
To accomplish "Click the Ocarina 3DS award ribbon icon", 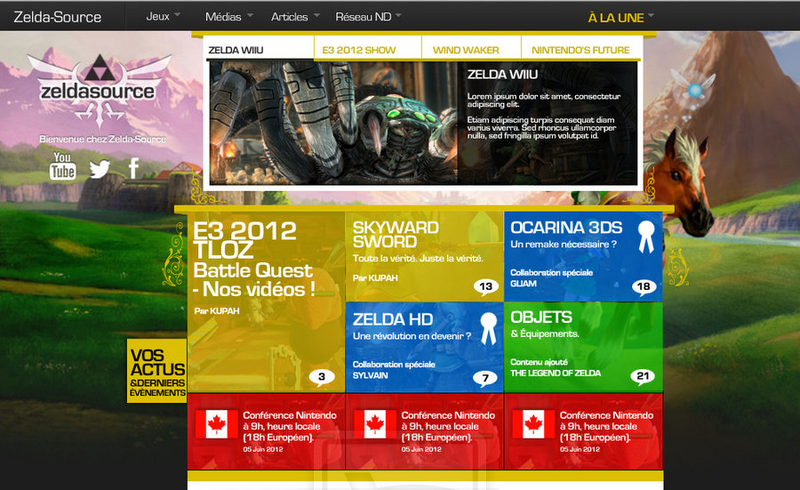I will [x=646, y=236].
